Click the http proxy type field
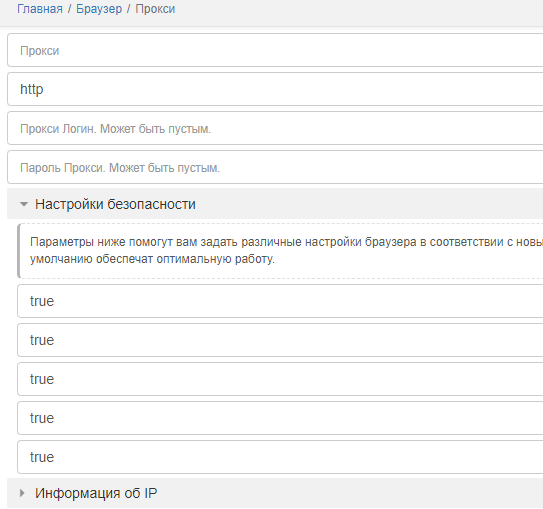 point(275,89)
